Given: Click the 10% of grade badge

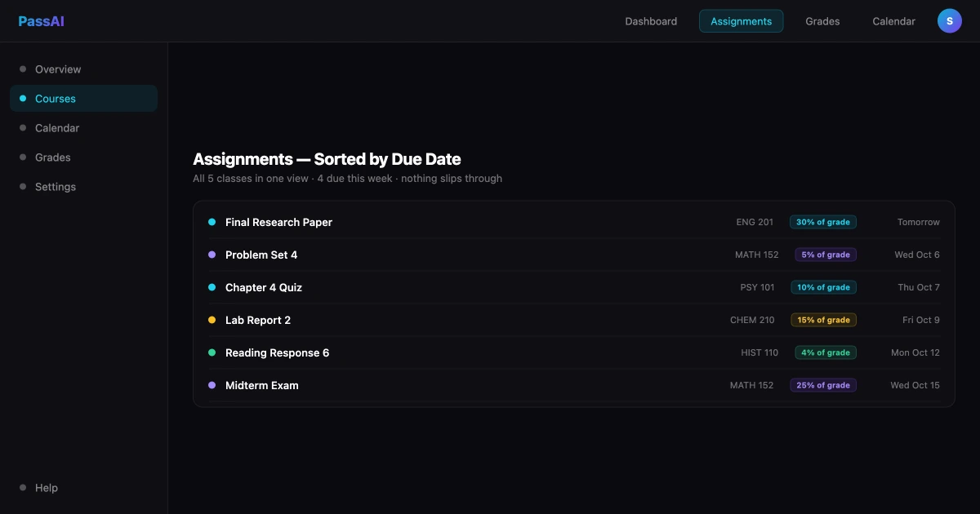Looking at the screenshot, I should [x=823, y=287].
